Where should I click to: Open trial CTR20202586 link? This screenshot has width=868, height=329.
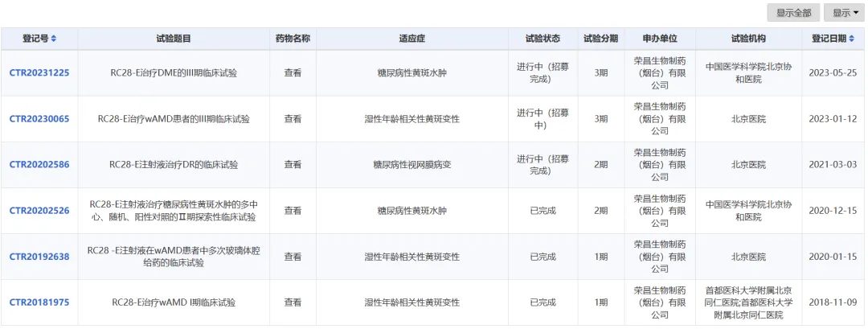39,165
